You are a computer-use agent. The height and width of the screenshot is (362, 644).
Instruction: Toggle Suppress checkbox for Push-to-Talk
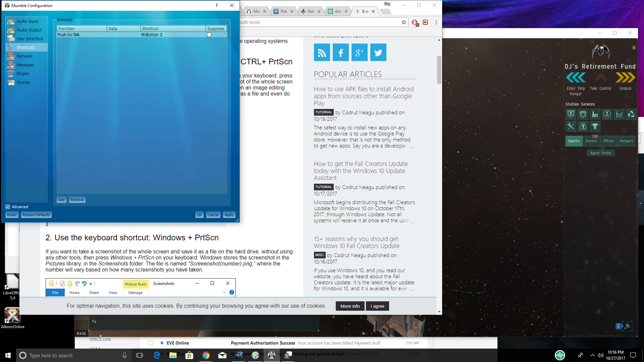point(209,35)
